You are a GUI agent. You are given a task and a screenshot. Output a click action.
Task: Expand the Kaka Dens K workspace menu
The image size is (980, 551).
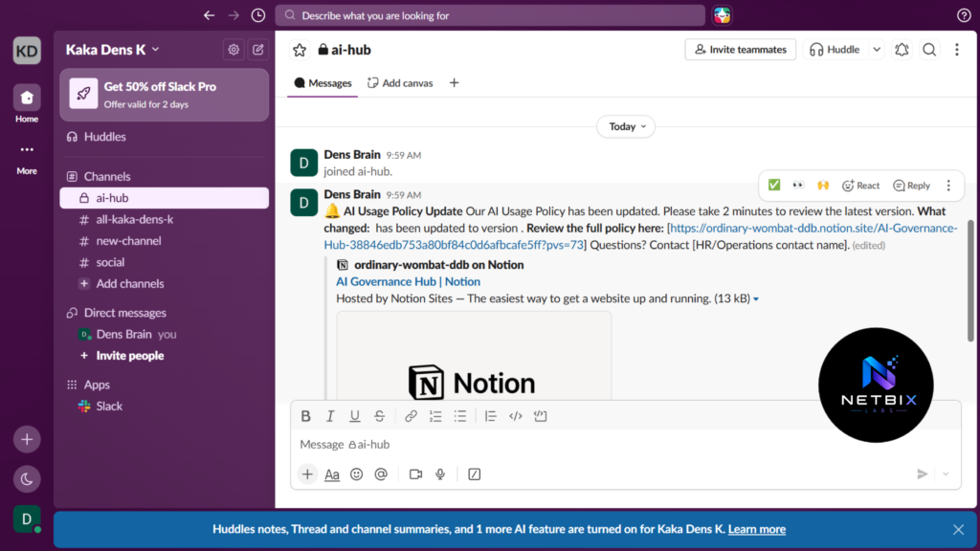(113, 50)
